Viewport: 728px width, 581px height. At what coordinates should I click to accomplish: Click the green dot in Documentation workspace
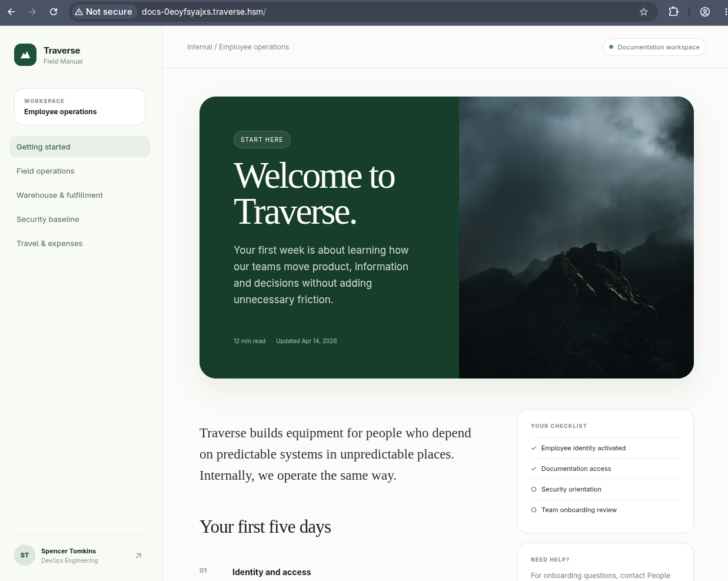tap(611, 47)
